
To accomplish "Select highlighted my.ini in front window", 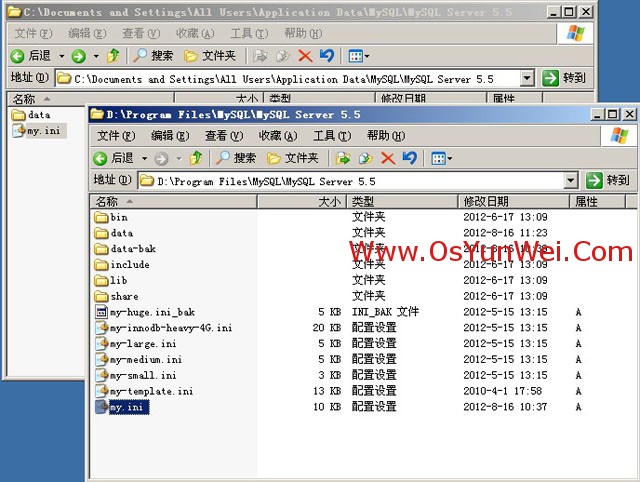I will [122, 407].
